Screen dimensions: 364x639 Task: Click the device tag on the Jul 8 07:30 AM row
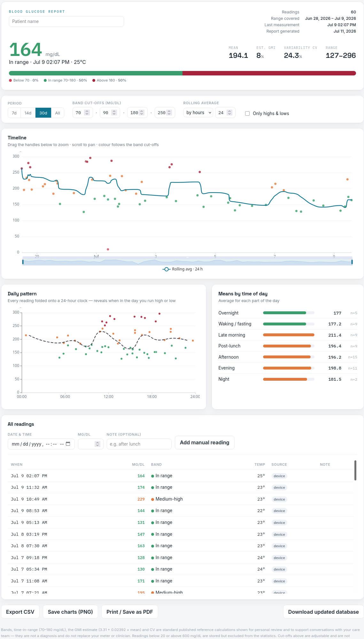[279, 546]
